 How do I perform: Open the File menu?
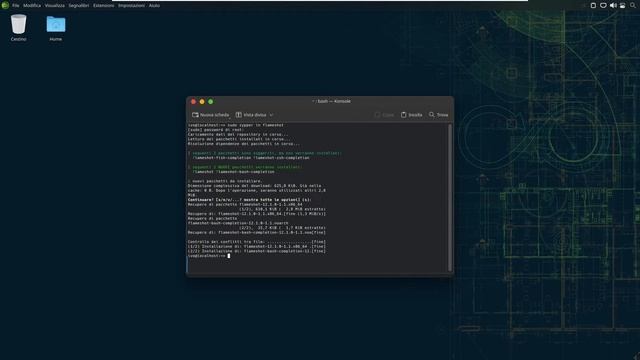coord(16,6)
